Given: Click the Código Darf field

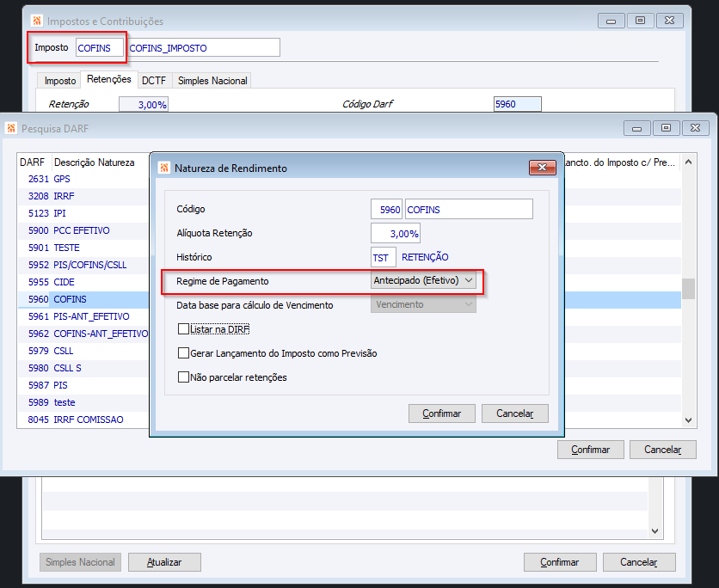Looking at the screenshot, I should pos(517,104).
